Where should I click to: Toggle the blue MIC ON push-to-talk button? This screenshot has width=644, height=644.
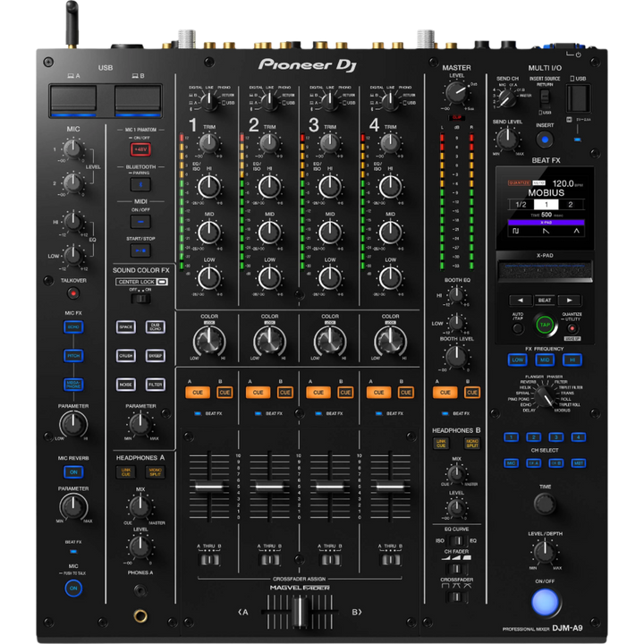(73, 589)
